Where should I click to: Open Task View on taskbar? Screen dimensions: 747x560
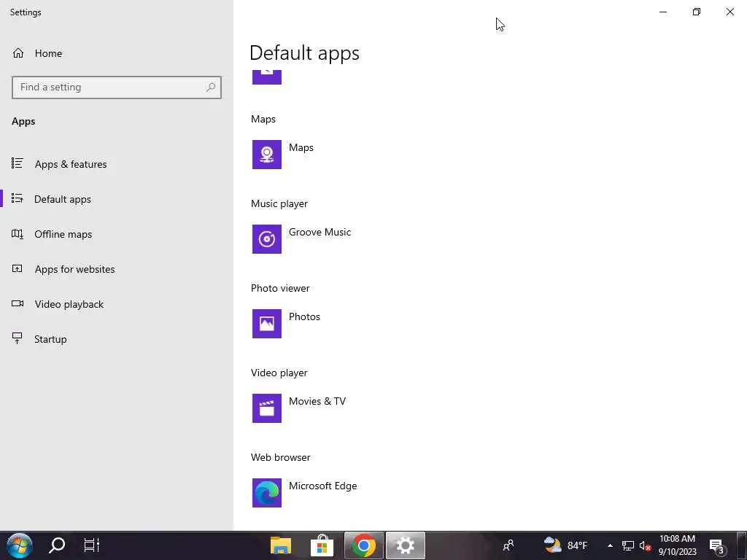[x=91, y=545]
